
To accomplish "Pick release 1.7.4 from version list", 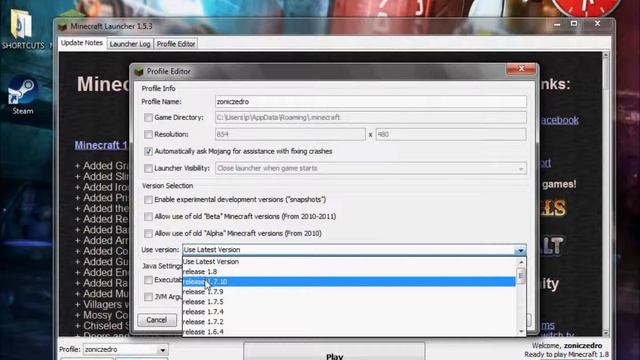I will click(349, 312).
